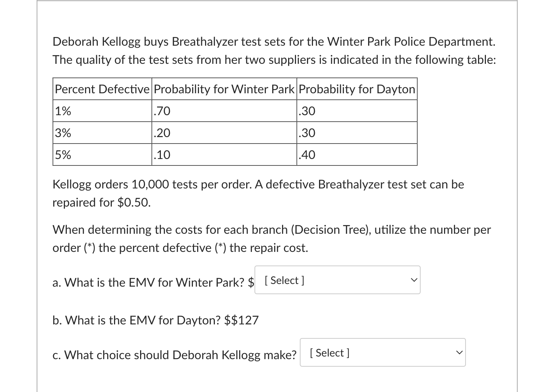Click the Probability for Winter Park header

[224, 89]
